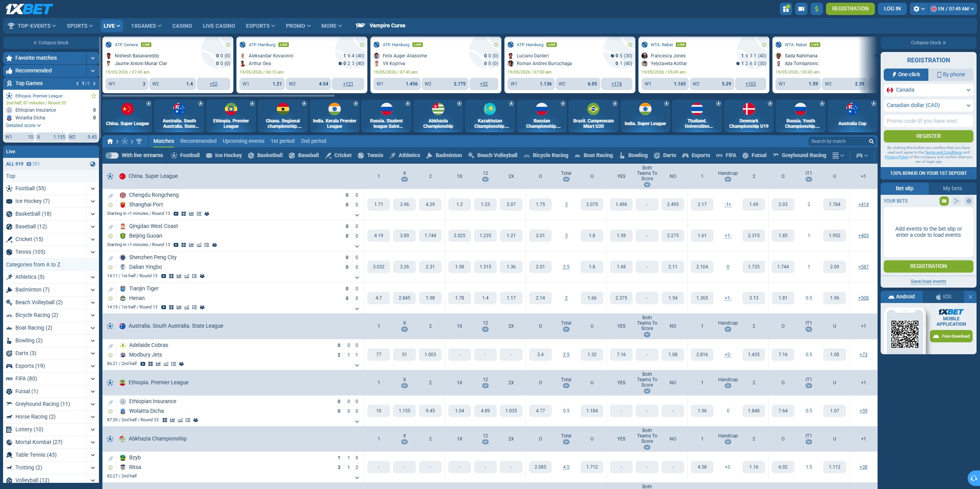Image resolution: width=980 pixels, height=489 pixels.
Task: Click Free download button
Action: coord(951,337)
